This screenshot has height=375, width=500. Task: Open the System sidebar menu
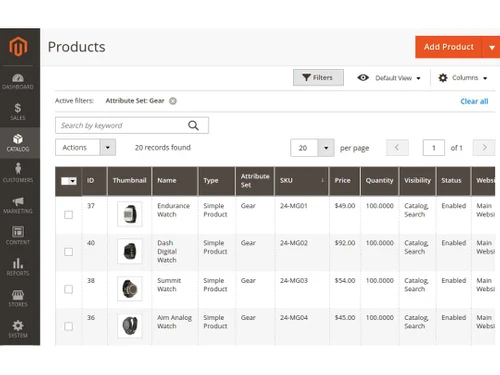(18, 329)
